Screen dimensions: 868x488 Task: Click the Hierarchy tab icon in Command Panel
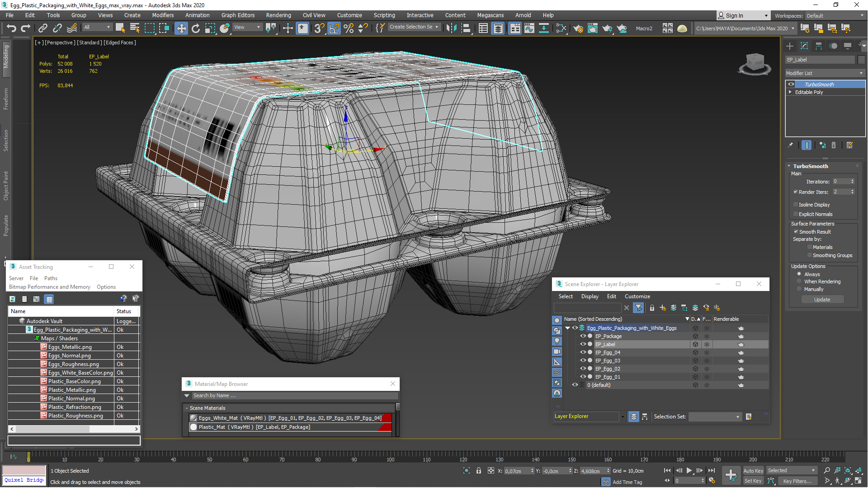(x=819, y=46)
